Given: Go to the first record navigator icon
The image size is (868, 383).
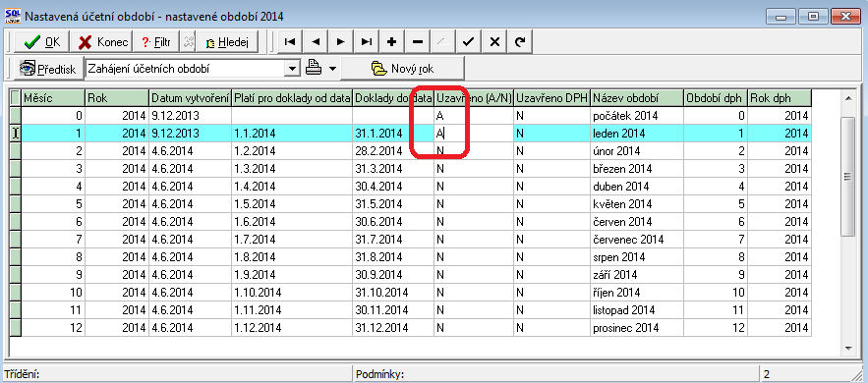Looking at the screenshot, I should pos(290,42).
